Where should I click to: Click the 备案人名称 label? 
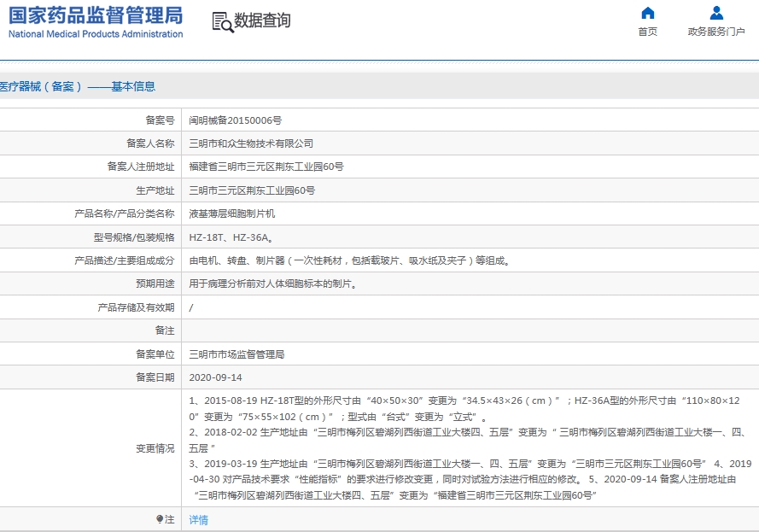click(x=150, y=143)
